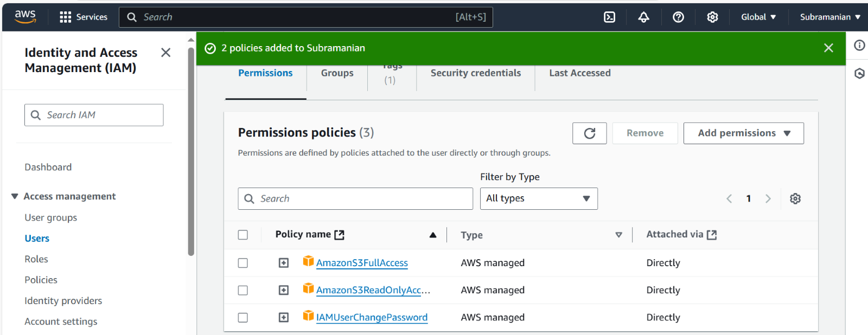Click the sidebar vertical scrollbar
Viewport: 868px width, 335px height.
[191, 152]
